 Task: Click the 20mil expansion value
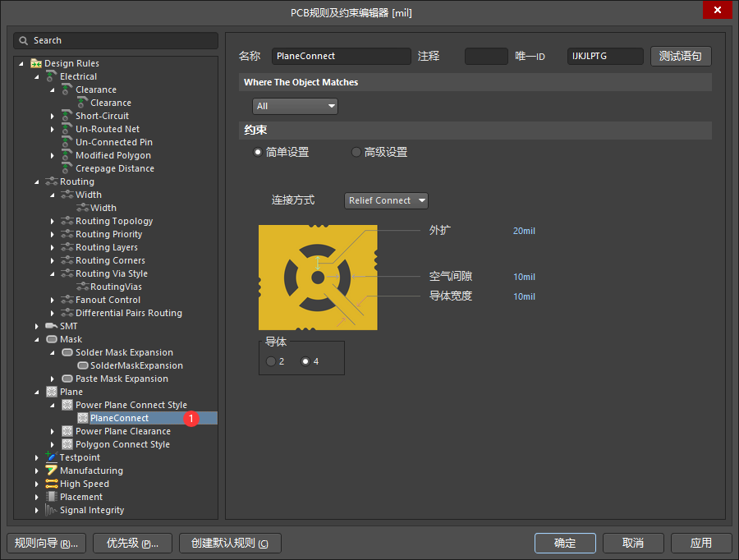tap(524, 231)
